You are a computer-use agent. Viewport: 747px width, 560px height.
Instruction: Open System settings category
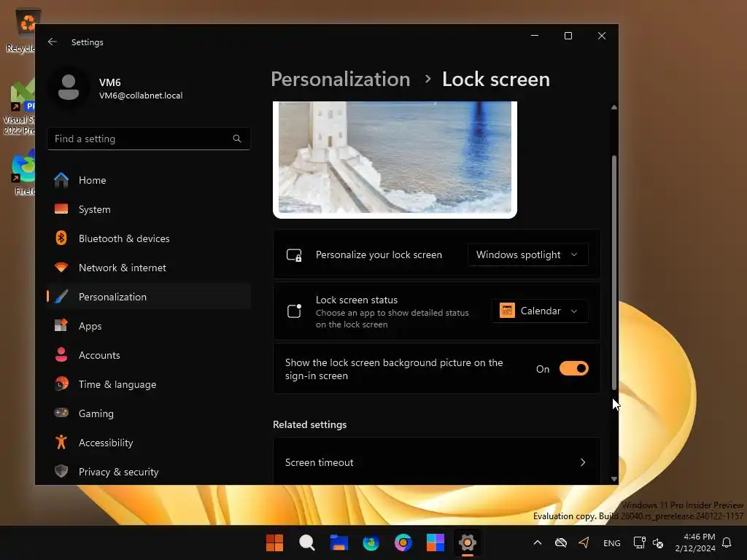pos(149,209)
